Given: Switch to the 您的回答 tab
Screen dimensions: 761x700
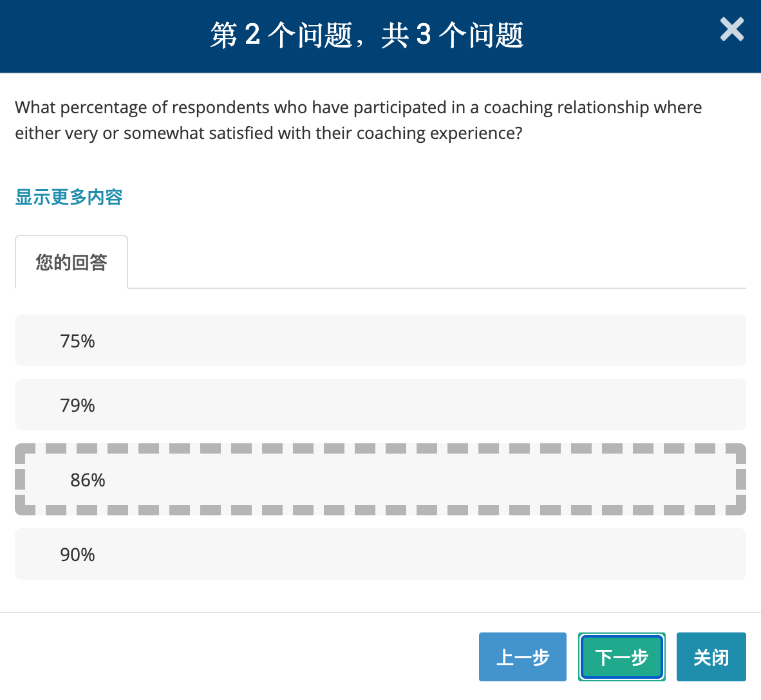Looking at the screenshot, I should (71, 262).
